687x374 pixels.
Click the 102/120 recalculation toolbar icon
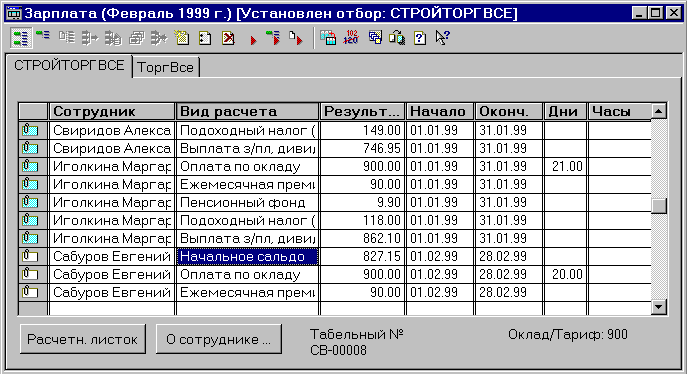(x=351, y=38)
